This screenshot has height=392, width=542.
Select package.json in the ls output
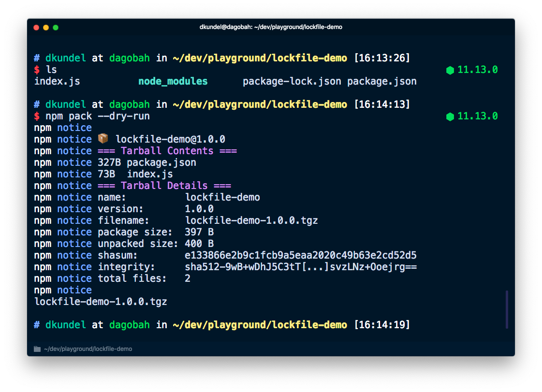[x=381, y=81]
